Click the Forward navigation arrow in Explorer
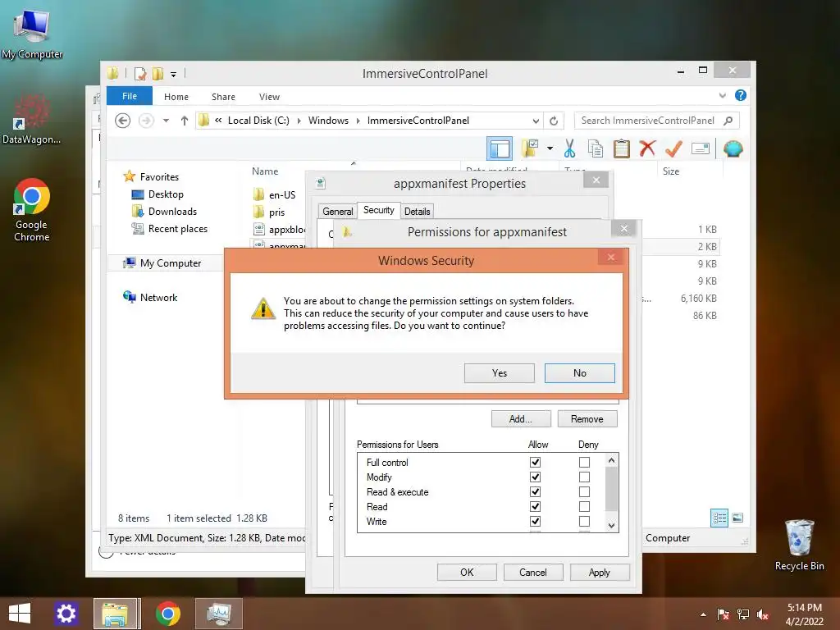Viewport: 840px width, 630px height. coord(146,121)
